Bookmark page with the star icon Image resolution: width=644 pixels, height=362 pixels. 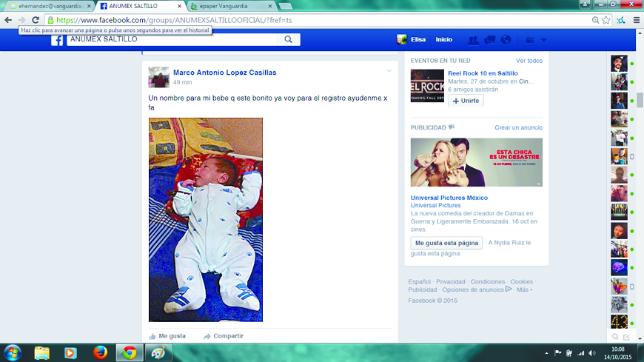point(606,20)
